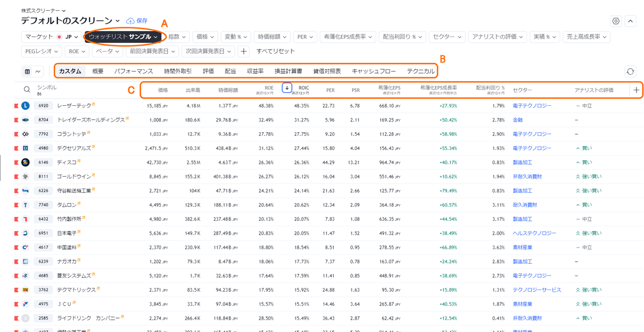Open the 価格 filter dropdown
This screenshot has width=644, height=332.
click(x=206, y=37)
